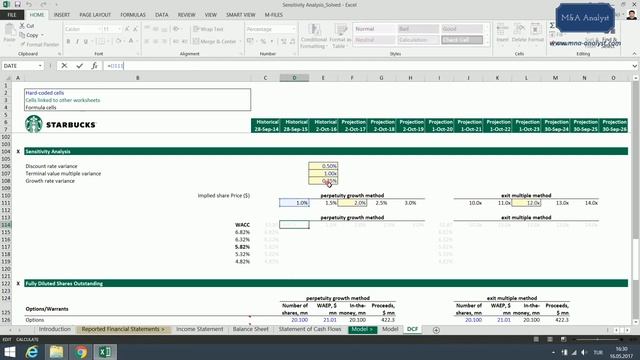This screenshot has width=640, height=360.
Task: Switch to Page Layout view icon
Action: [550, 339]
